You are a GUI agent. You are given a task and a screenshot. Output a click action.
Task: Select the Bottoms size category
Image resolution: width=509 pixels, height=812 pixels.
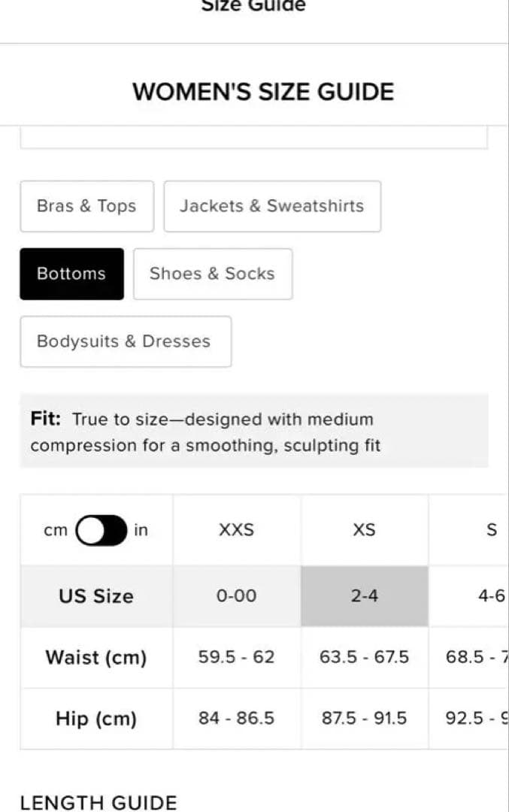click(71, 274)
